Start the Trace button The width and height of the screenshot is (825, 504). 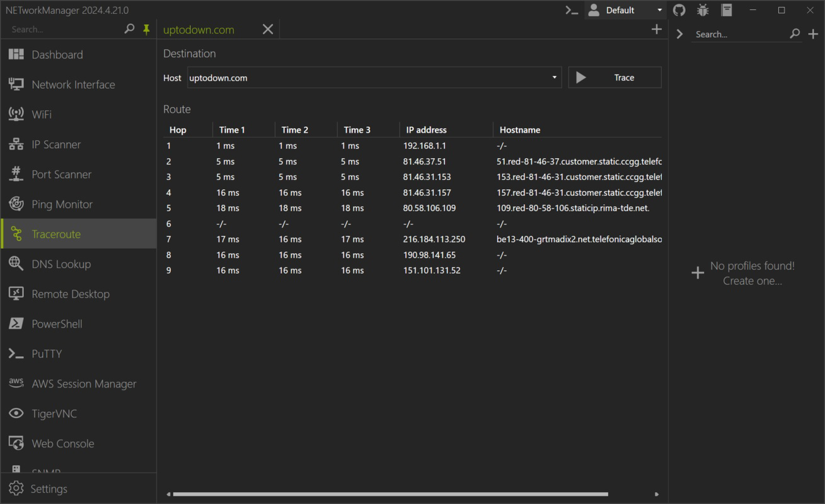pyautogui.click(x=615, y=77)
